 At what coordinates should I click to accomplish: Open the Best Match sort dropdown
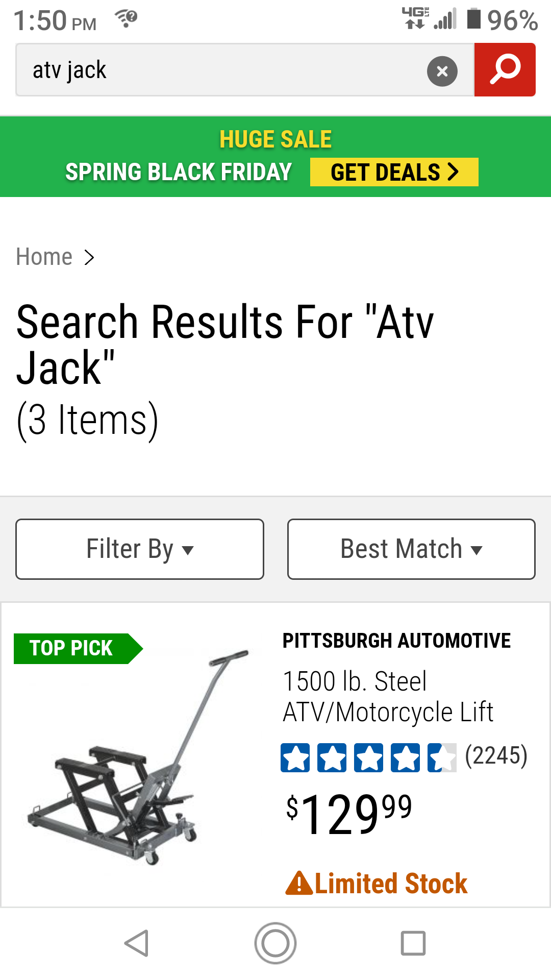pyautogui.click(x=411, y=549)
